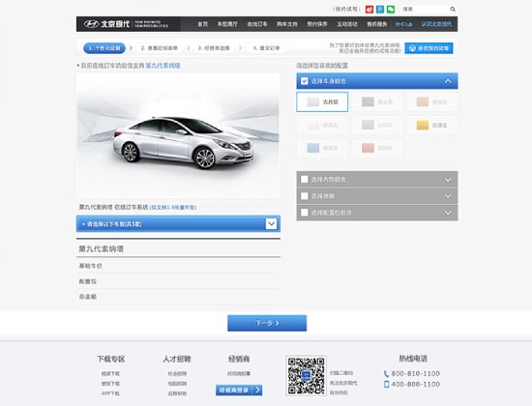Click 经销商招募 link in footer

click(x=239, y=373)
